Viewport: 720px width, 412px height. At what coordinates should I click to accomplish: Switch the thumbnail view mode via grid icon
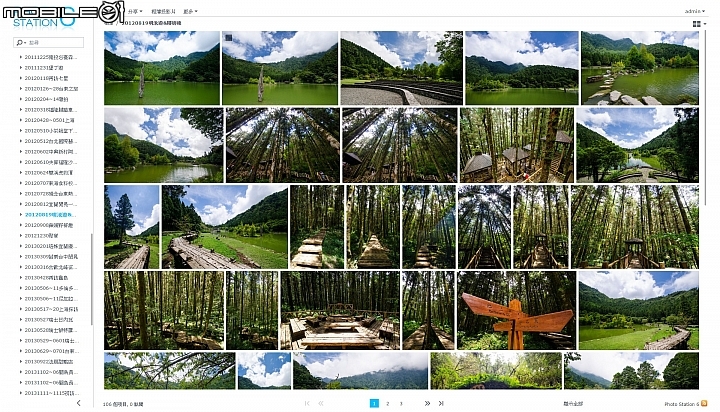pyautogui.click(x=697, y=24)
